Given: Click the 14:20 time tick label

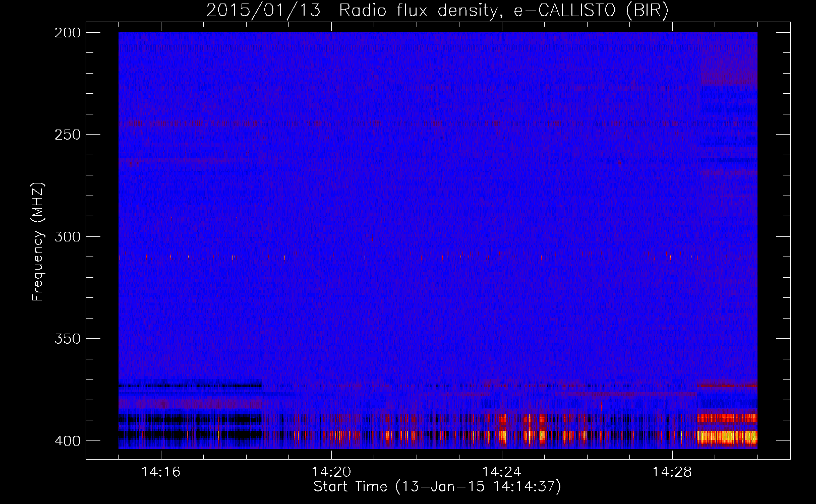Looking at the screenshot, I should click(x=331, y=472).
